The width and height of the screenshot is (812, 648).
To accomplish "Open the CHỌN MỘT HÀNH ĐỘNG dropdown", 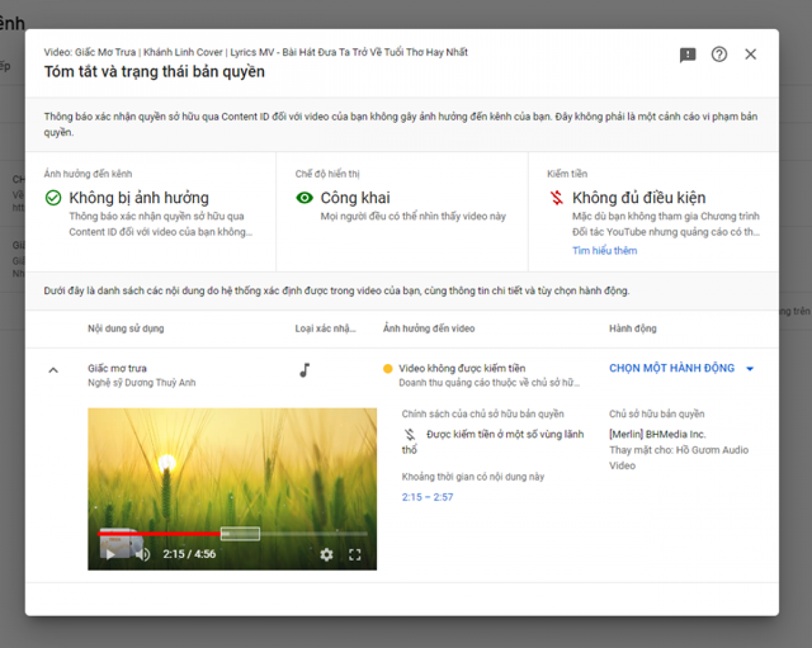I will (671, 368).
